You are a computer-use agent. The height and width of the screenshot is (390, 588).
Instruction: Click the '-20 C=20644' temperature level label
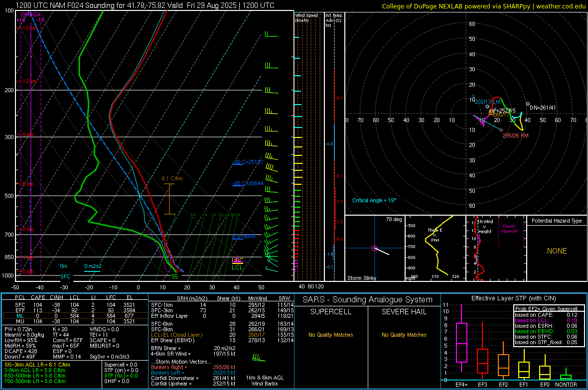click(248, 183)
